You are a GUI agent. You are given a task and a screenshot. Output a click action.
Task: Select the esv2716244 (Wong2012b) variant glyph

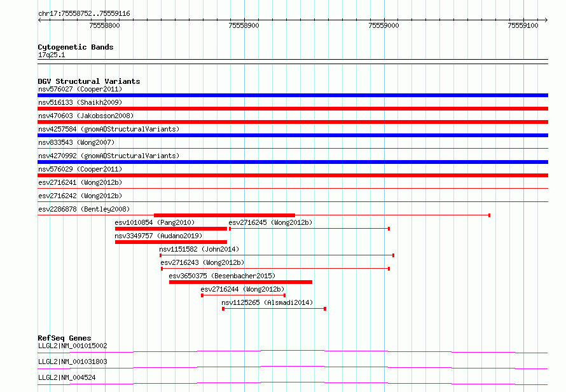(244, 295)
